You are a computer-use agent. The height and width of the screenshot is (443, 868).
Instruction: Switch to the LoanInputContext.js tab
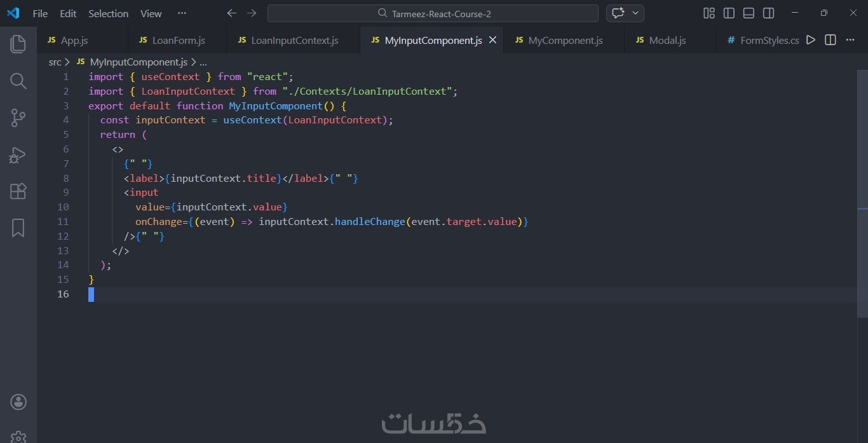click(294, 41)
